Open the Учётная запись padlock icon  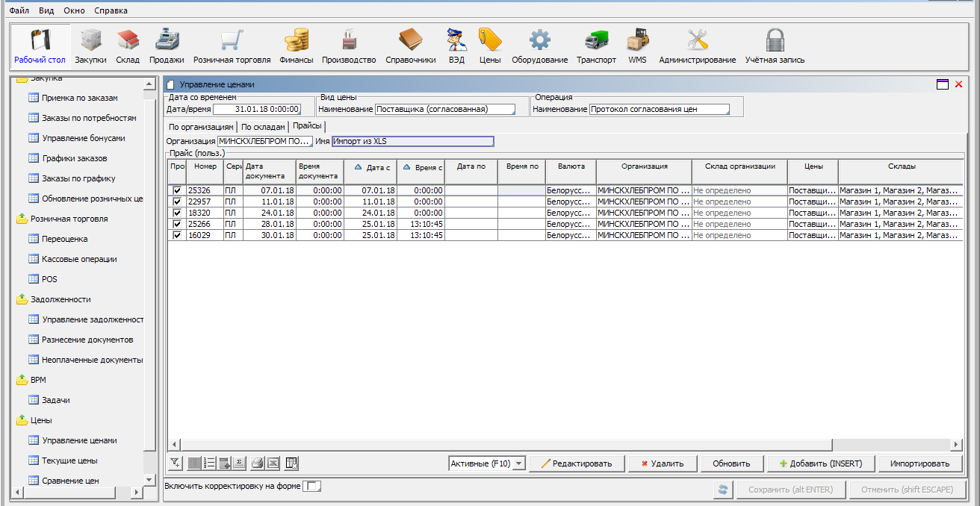tap(775, 46)
